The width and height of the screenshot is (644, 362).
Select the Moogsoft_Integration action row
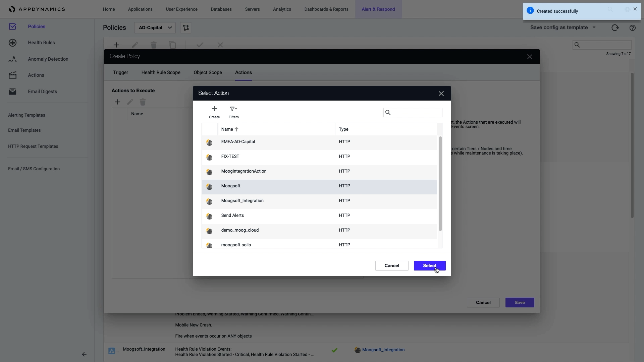pos(319,201)
